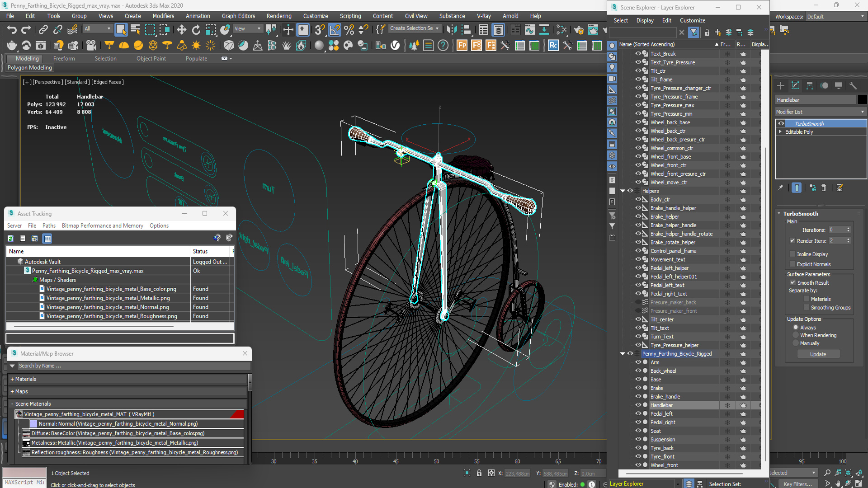Select the TurboSmooth modifier icon
The width and height of the screenshot is (868, 488).
(x=780, y=123)
